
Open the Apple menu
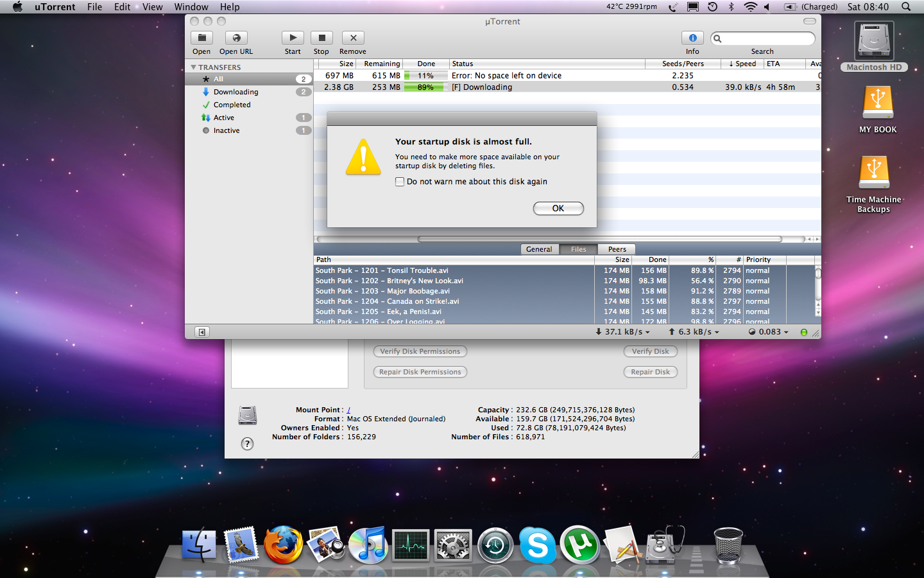pos(17,7)
